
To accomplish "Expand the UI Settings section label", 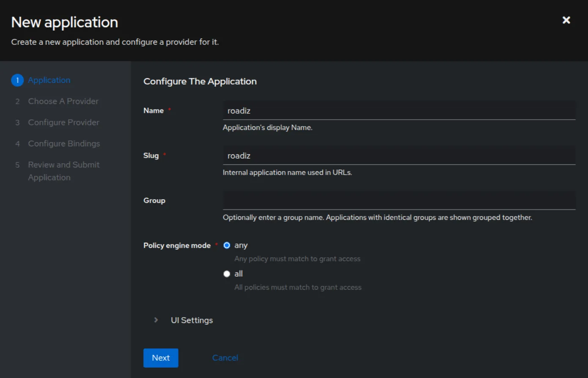I will [192, 320].
